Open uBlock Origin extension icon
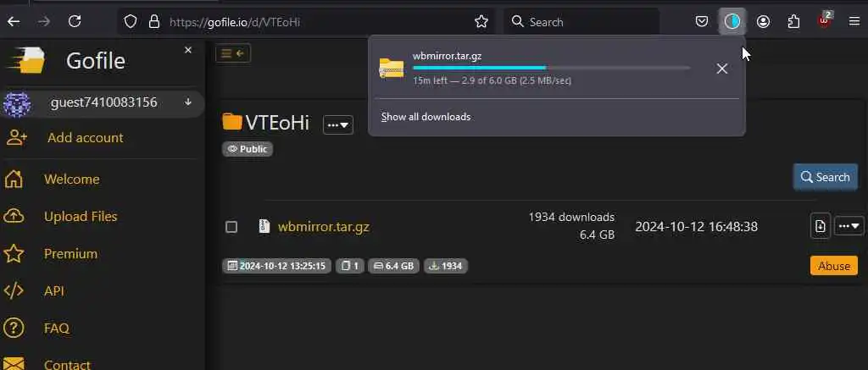 825,21
